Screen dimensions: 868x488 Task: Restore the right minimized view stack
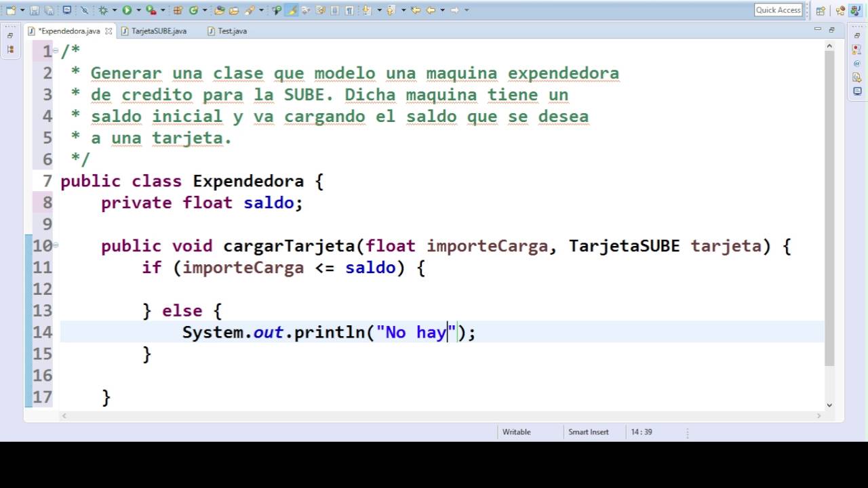coord(858,35)
